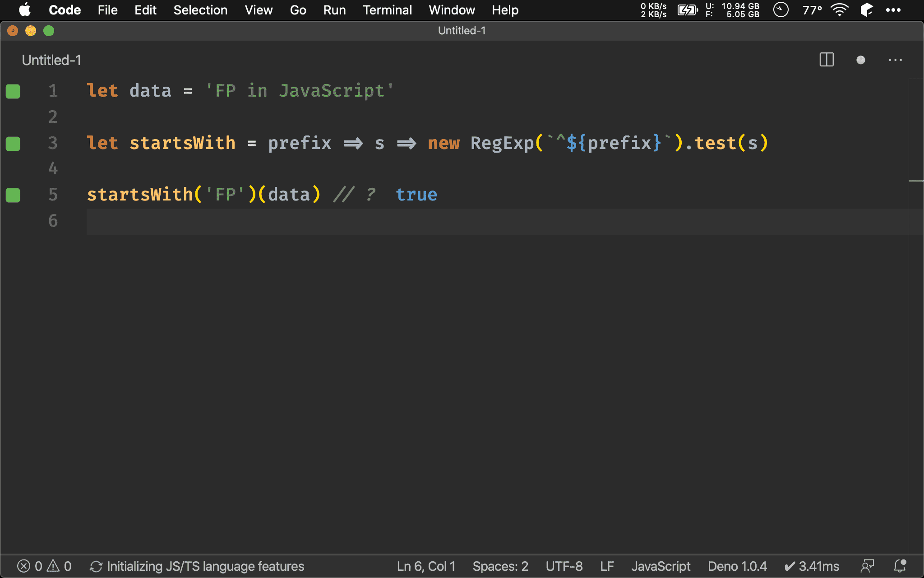Open the Terminal menu
Image resolution: width=924 pixels, height=578 pixels.
pos(386,9)
